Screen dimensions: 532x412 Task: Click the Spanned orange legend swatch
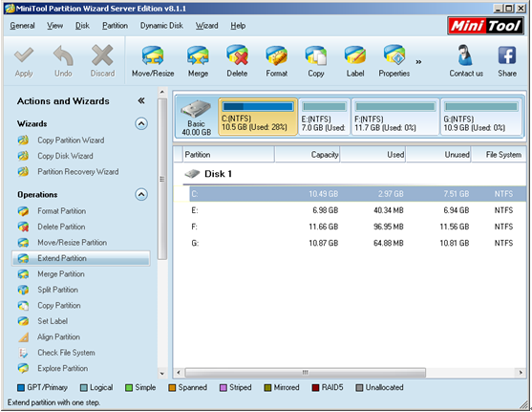tap(172, 388)
